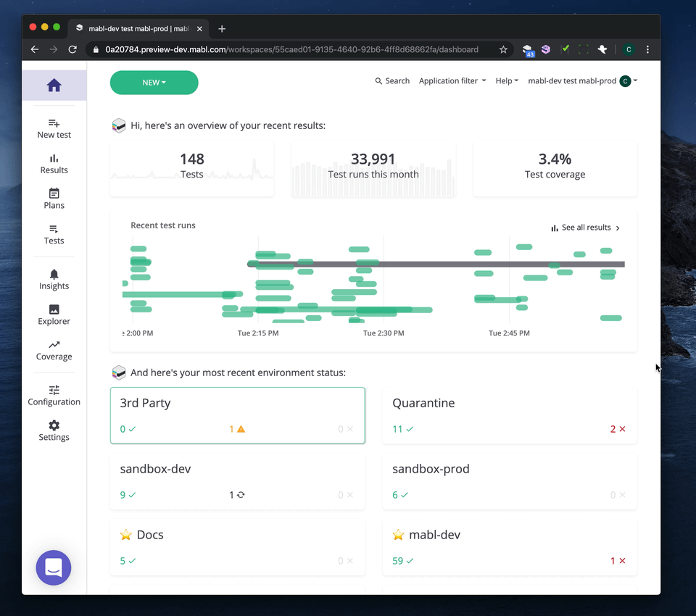Open the 148 Tests summary card
This screenshot has width=696, height=616.
pyautogui.click(x=191, y=169)
